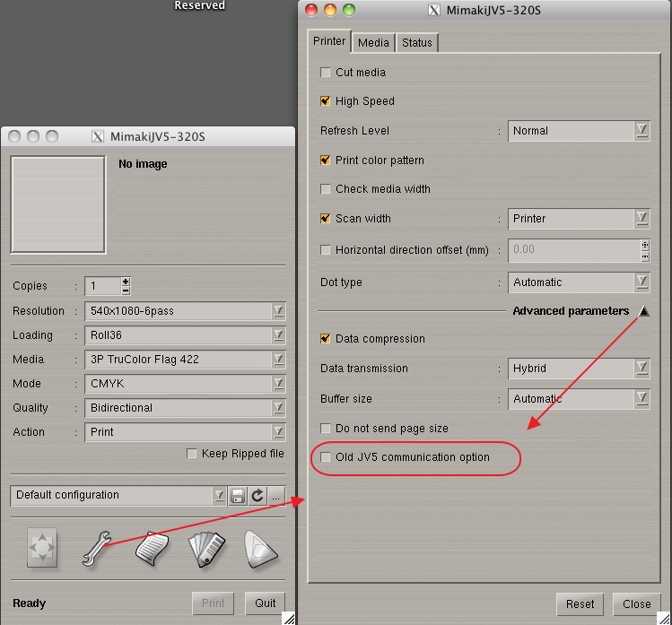Enable the Cut media checkbox
This screenshot has width=672, height=625.
[x=326, y=73]
